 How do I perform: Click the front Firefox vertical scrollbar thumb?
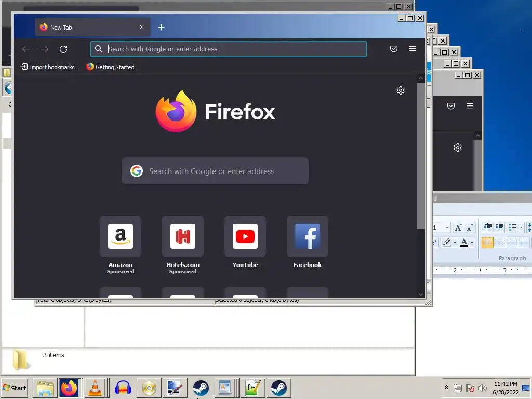421,155
